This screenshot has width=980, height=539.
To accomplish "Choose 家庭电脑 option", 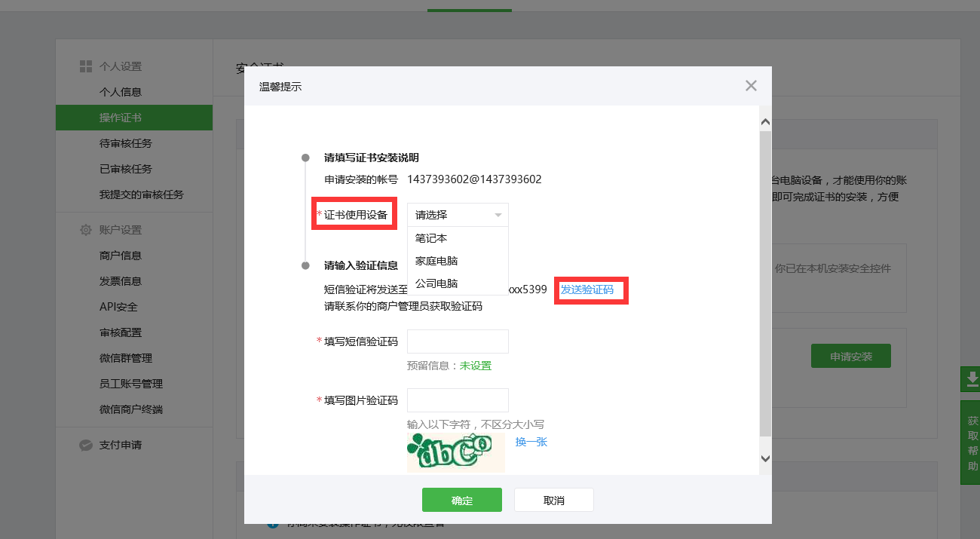I will coord(436,261).
